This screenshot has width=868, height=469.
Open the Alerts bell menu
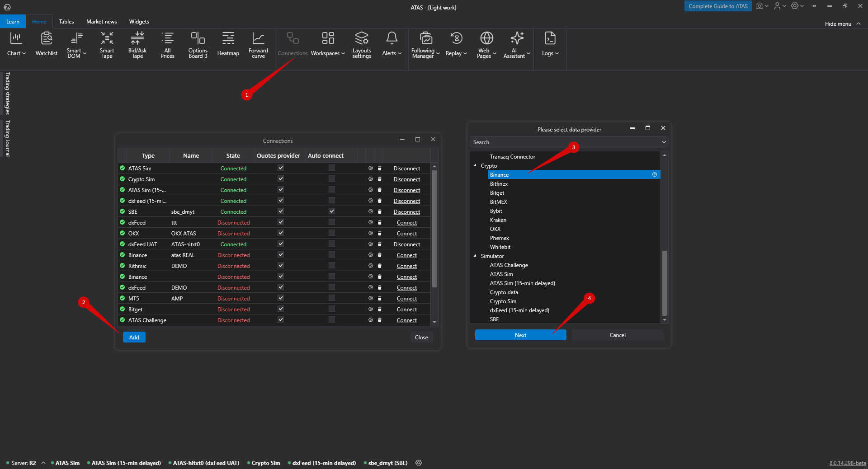click(x=392, y=44)
